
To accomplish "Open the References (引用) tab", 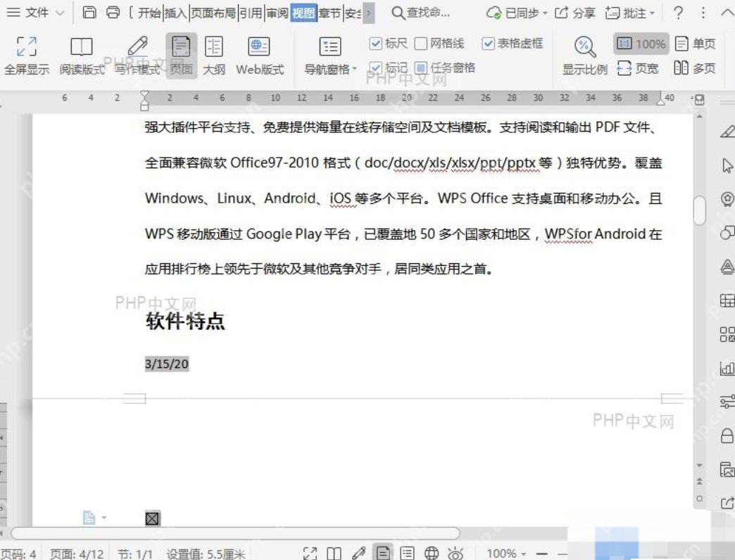I will [251, 13].
